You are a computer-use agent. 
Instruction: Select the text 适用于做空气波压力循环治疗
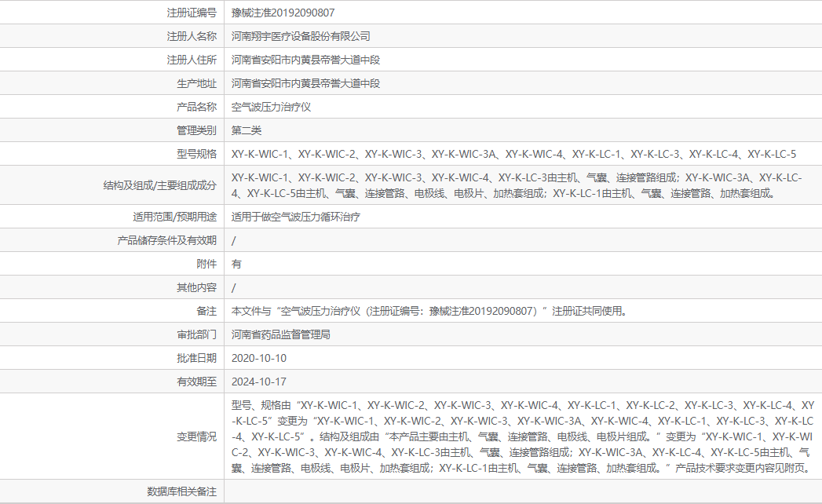coord(296,217)
